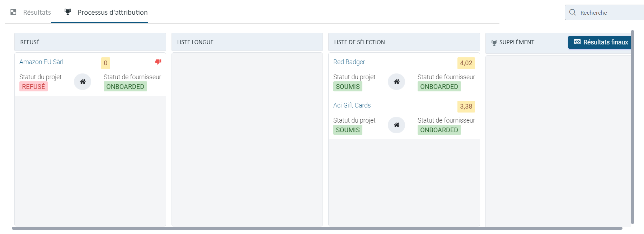Click the Résultats tab grid icon
Viewport: 644px width, 234px height.
click(x=13, y=12)
